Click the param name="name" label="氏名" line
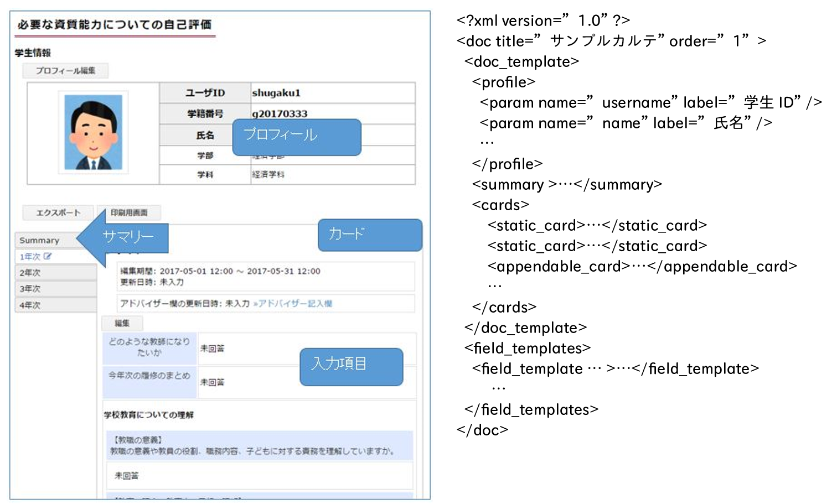The height and width of the screenshot is (504, 837). [626, 123]
